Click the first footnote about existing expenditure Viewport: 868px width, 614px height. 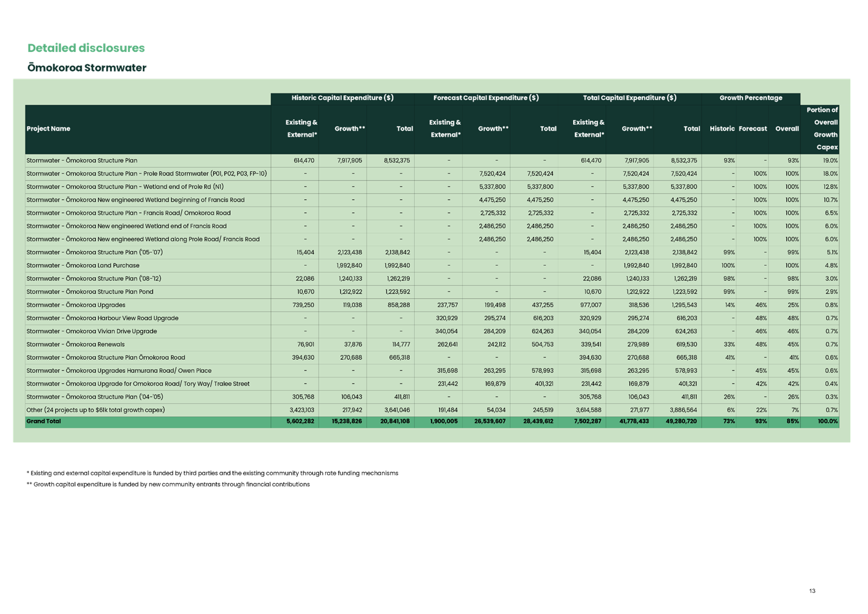point(213,473)
